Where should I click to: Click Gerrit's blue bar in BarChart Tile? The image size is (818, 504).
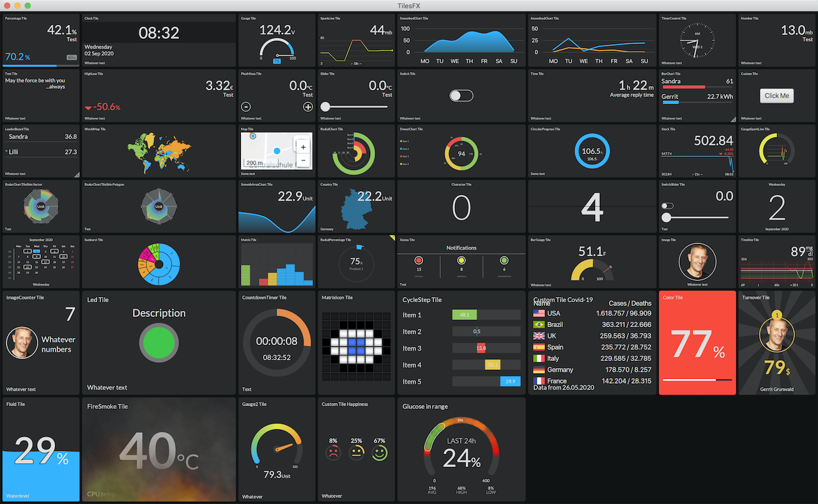pyautogui.click(x=670, y=102)
